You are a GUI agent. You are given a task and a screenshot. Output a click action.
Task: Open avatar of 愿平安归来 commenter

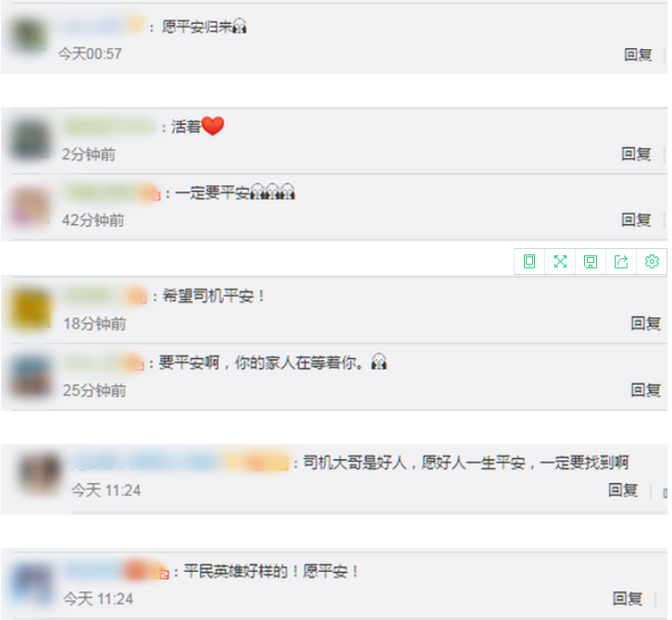point(29,35)
